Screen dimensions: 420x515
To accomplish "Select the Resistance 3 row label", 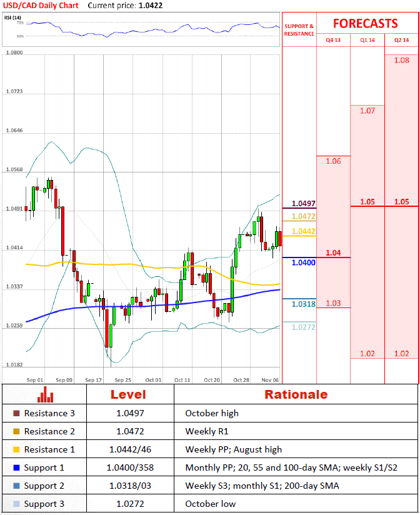I will coord(49,413).
